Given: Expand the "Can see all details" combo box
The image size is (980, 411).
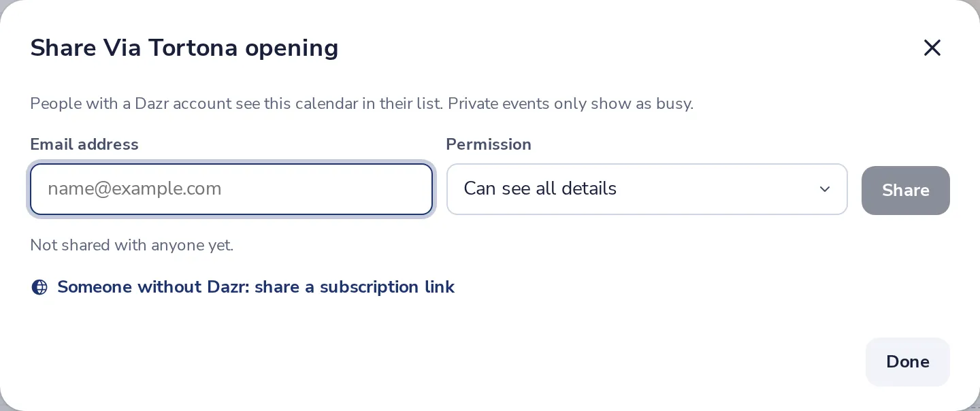Looking at the screenshot, I should click(x=647, y=189).
